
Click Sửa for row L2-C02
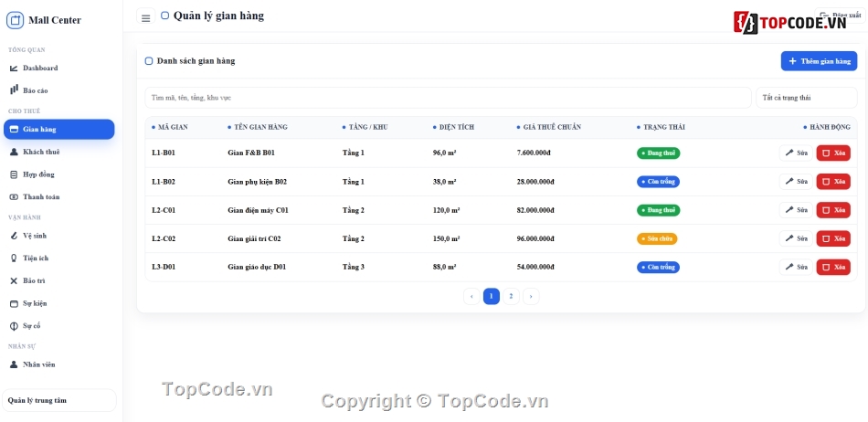(796, 239)
